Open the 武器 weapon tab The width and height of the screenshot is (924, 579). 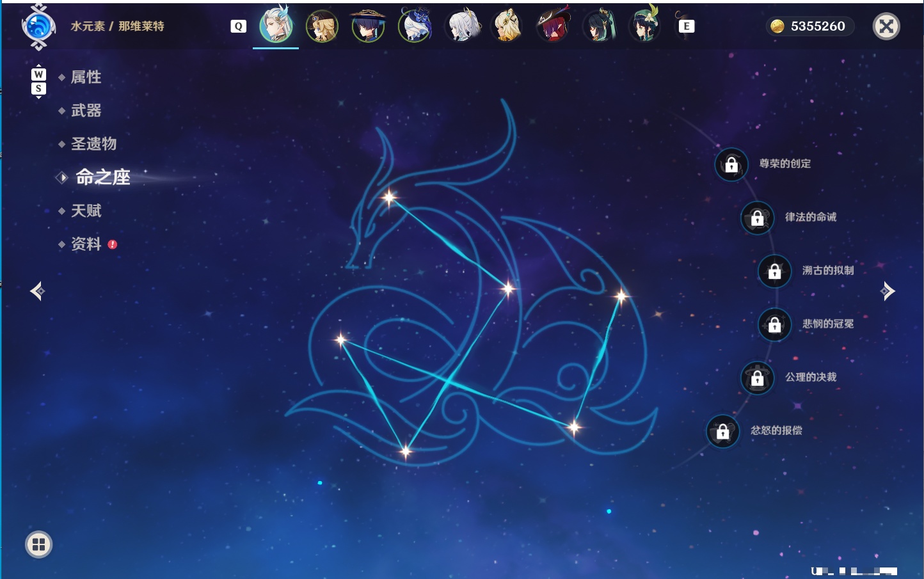pos(86,111)
